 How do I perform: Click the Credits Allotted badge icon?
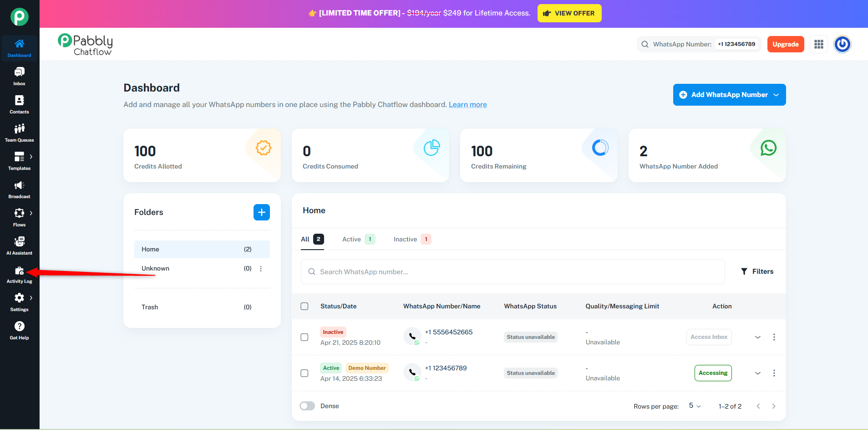264,148
